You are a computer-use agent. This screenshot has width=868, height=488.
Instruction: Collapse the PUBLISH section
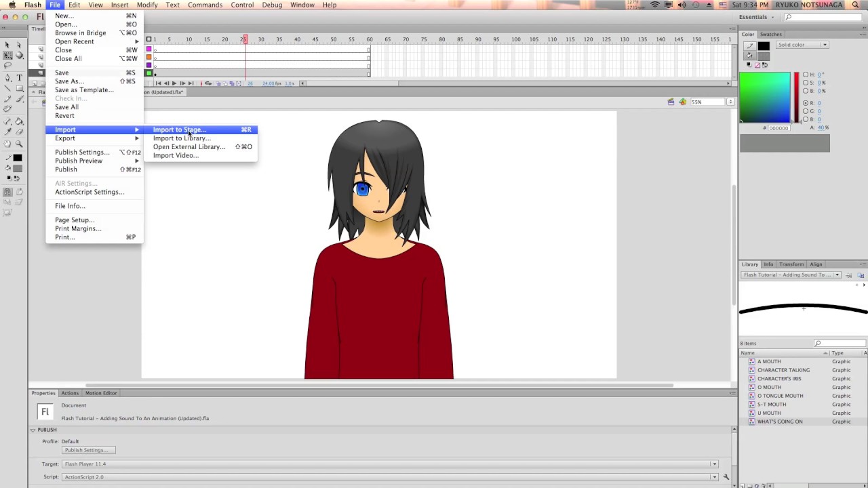click(x=33, y=430)
